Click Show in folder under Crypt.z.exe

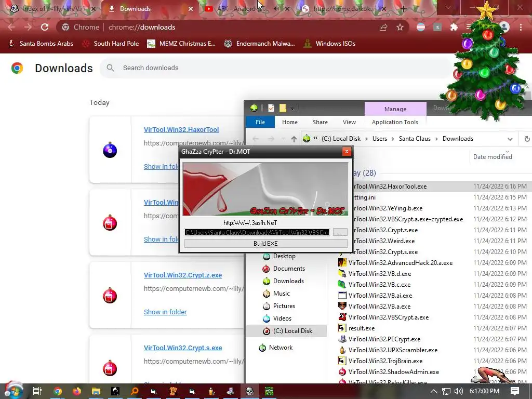[x=165, y=312]
